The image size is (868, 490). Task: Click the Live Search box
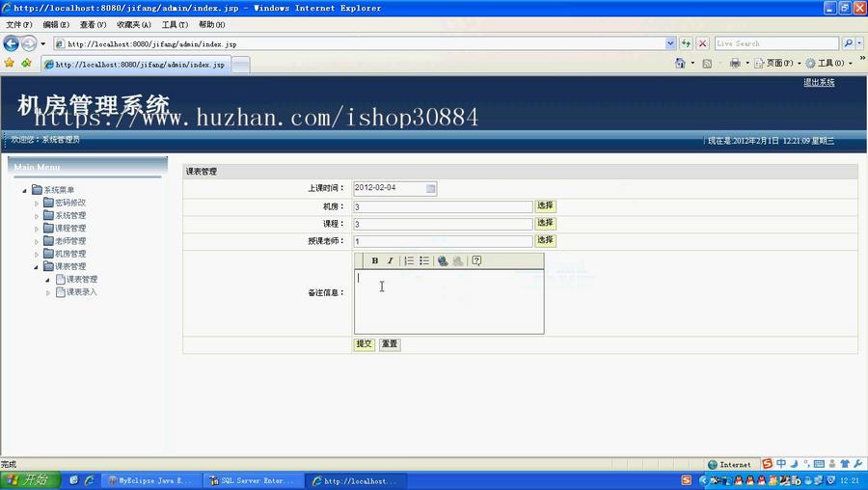pos(776,43)
